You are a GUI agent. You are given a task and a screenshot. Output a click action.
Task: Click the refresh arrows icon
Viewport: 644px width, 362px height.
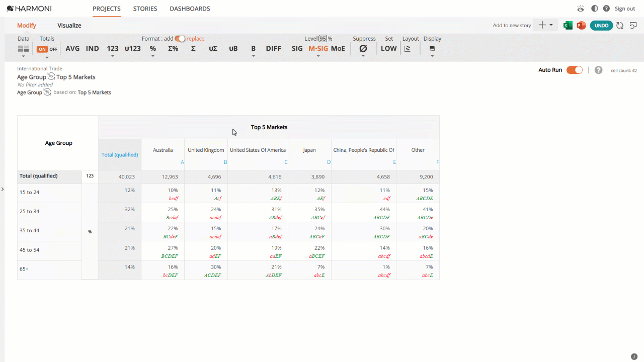tap(620, 25)
